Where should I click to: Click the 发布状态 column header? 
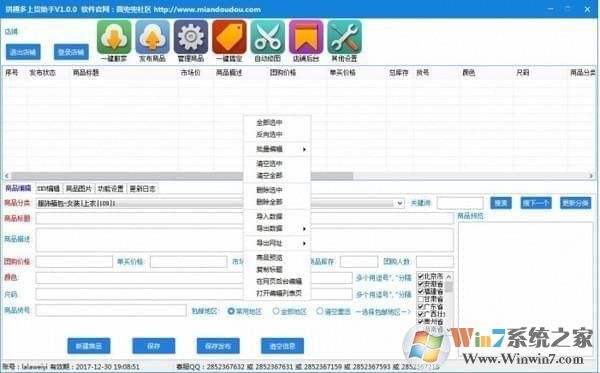point(43,73)
